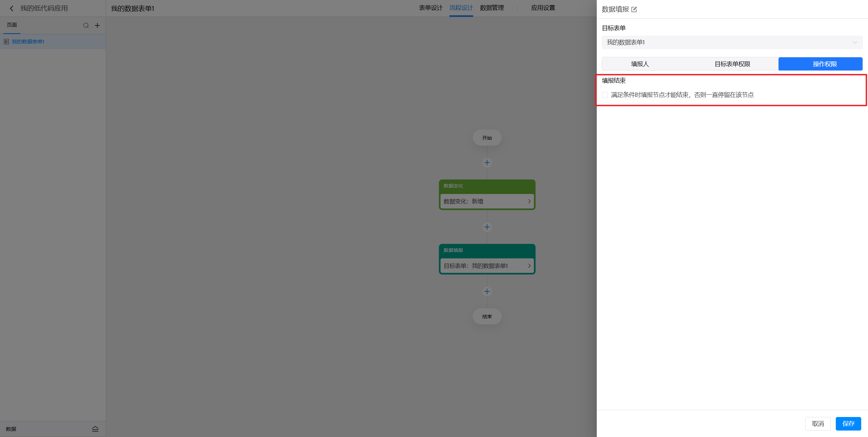Open the 目标表单 dropdown

(x=732, y=42)
